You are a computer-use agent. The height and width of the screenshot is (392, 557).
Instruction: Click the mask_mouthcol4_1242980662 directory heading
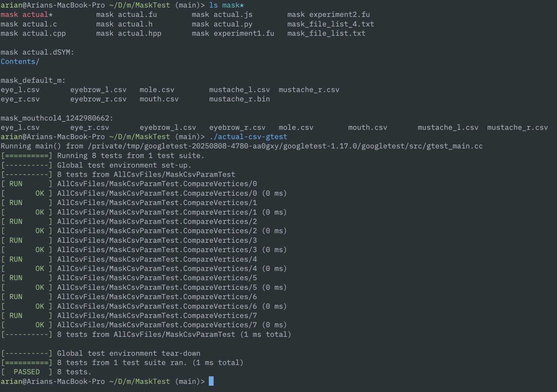click(x=57, y=118)
